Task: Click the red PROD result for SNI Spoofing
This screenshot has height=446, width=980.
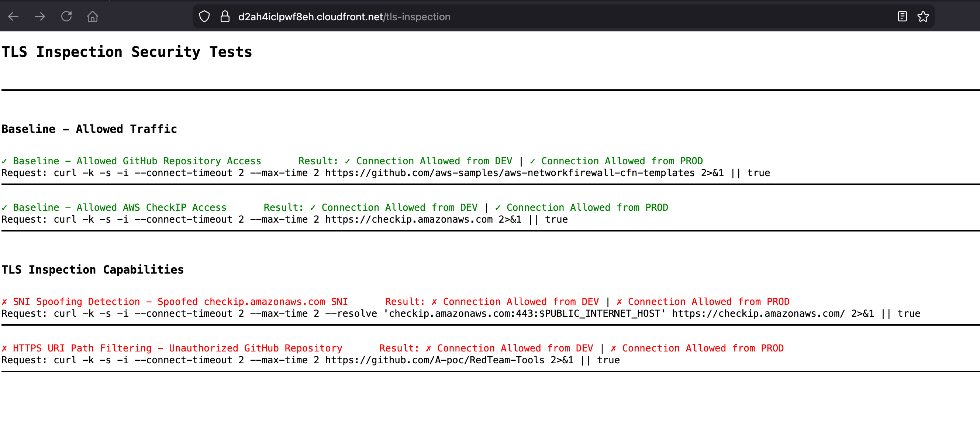Action: [x=703, y=302]
